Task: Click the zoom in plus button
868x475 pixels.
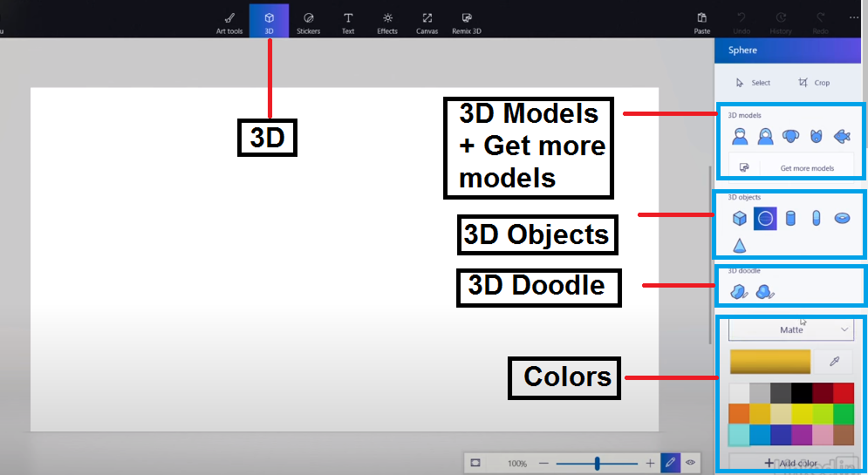Action: click(x=650, y=464)
